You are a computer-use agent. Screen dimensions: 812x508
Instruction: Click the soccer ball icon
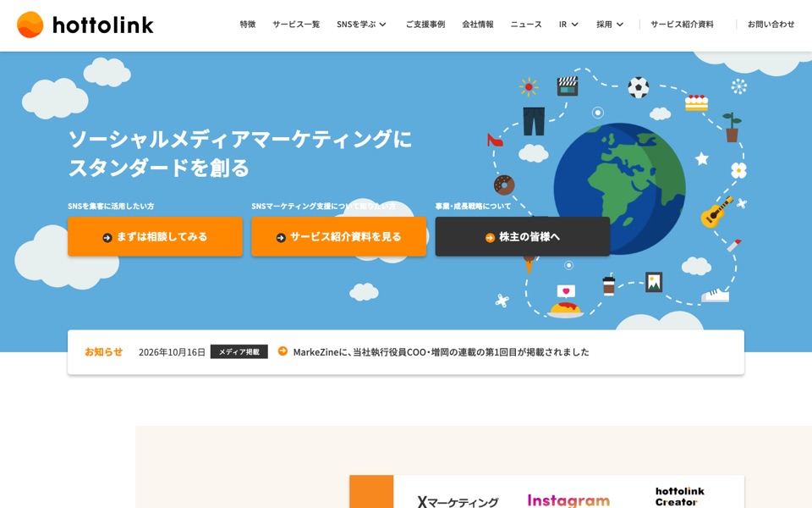point(638,87)
